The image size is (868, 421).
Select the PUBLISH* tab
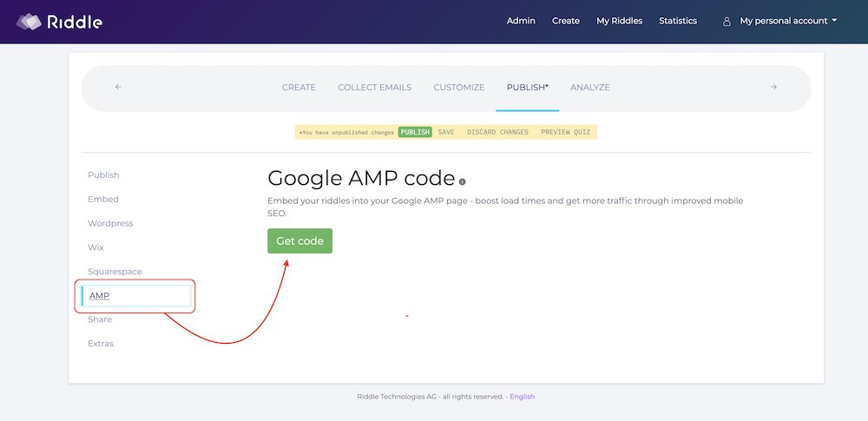coord(528,88)
